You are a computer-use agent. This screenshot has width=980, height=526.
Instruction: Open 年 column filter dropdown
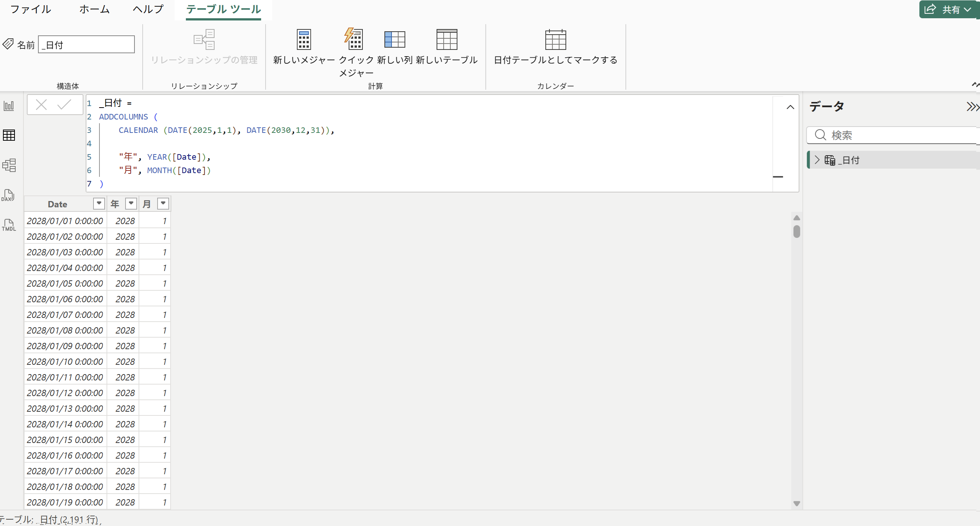pos(131,204)
